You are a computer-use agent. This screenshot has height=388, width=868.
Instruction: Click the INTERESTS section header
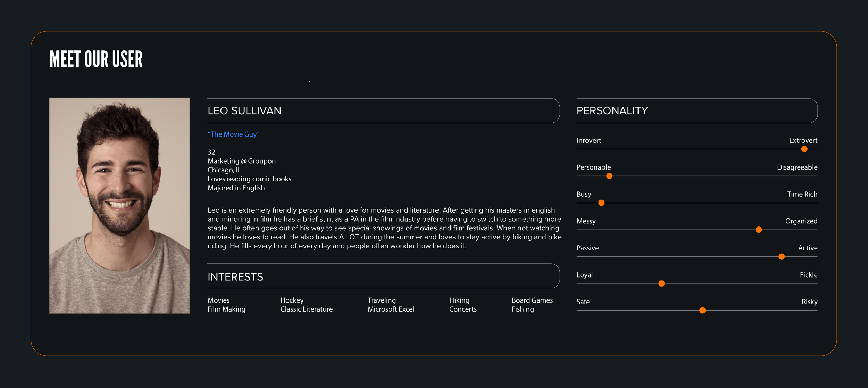point(235,277)
